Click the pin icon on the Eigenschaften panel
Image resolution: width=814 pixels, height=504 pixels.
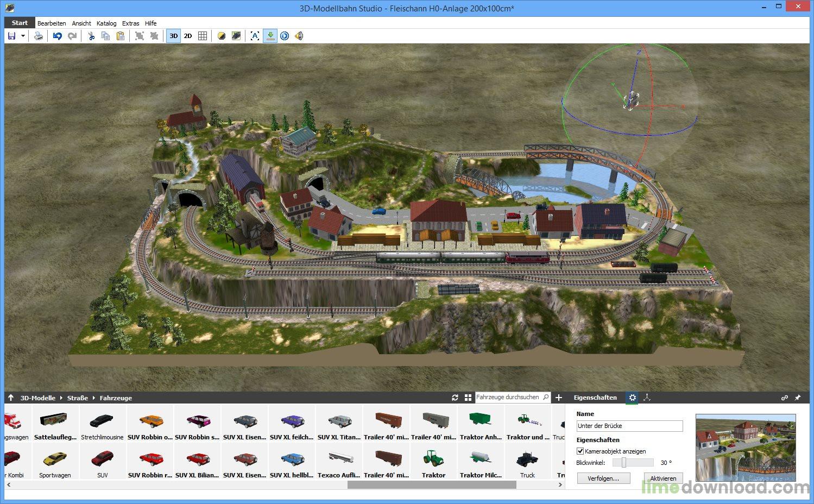tap(798, 398)
